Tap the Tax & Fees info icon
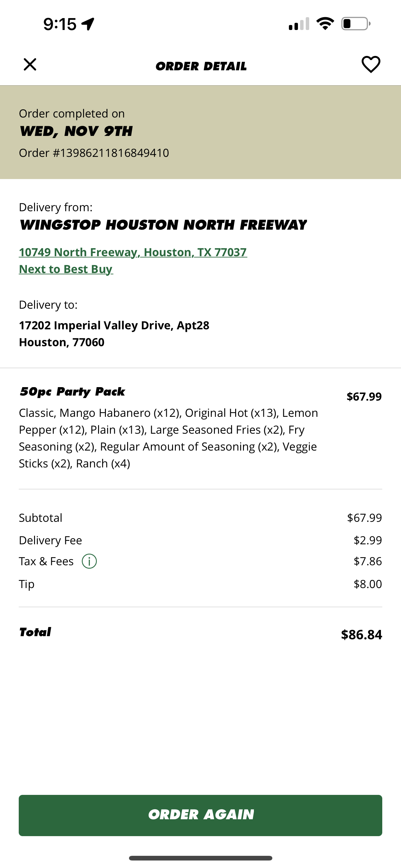 [x=89, y=561]
